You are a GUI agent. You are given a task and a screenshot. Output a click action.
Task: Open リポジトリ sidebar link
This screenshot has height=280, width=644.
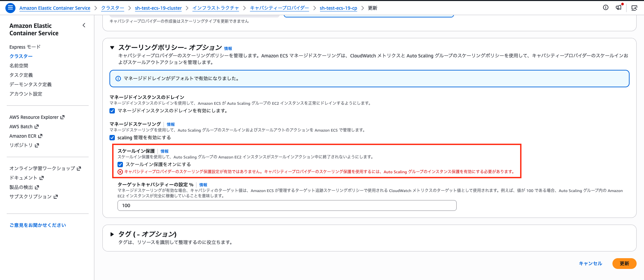21,145
